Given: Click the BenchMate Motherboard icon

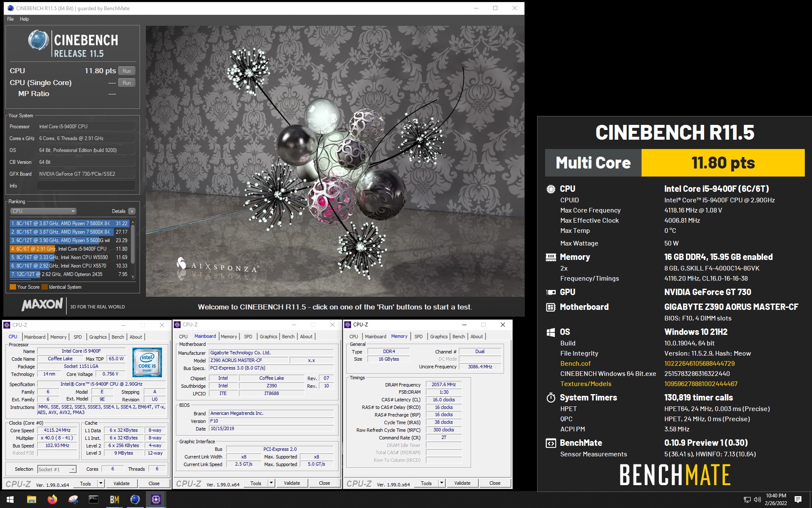Looking at the screenshot, I should [x=551, y=307].
